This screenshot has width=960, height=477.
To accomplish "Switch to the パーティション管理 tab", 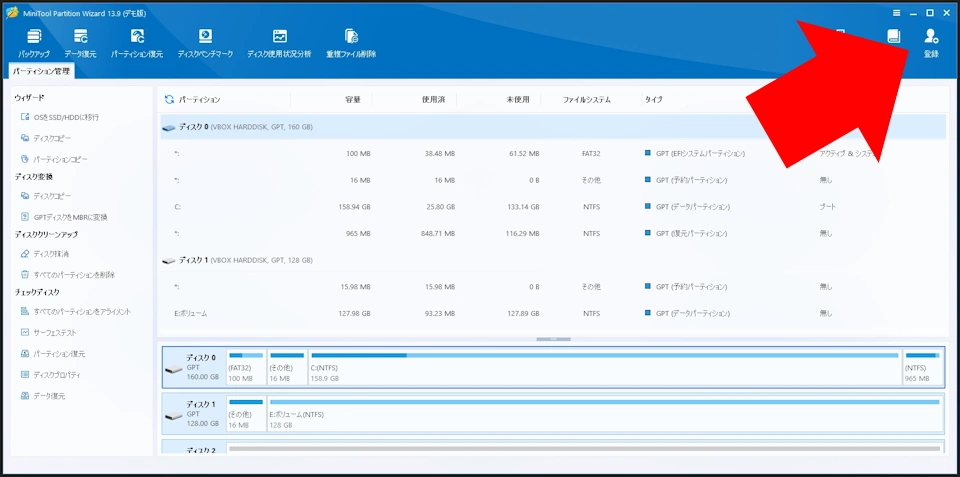I will 42,71.
